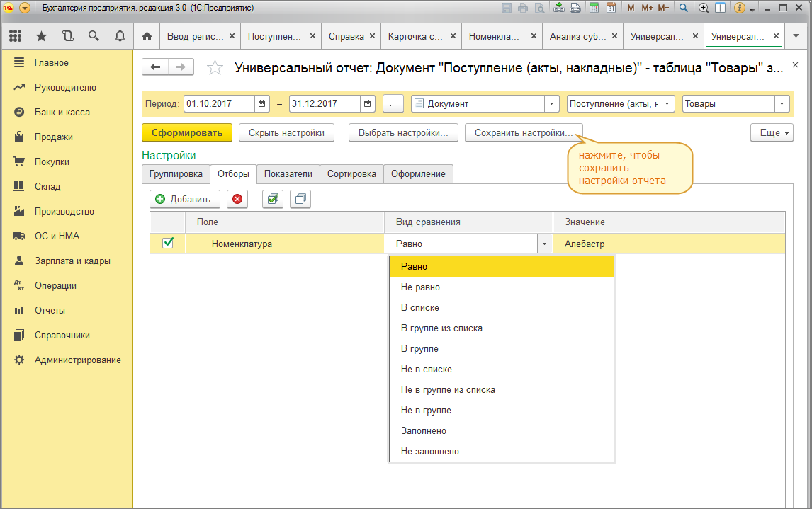Open notifications bell icon
The image size is (812, 509).
[x=120, y=36]
